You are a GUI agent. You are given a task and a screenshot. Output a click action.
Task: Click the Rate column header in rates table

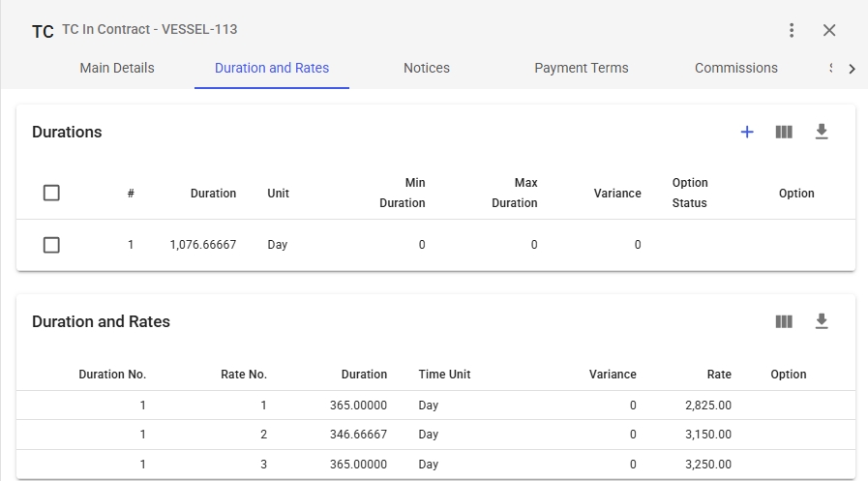(x=718, y=375)
